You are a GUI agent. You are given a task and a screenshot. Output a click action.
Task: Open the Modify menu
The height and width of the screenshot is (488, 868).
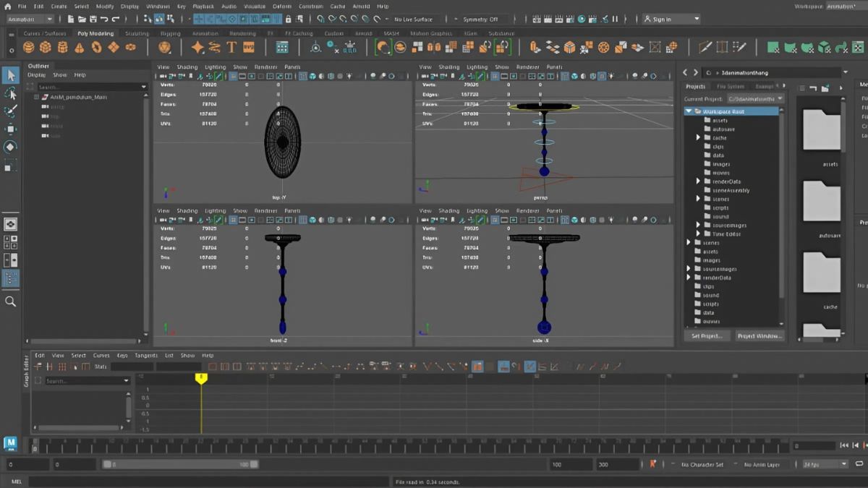click(105, 6)
